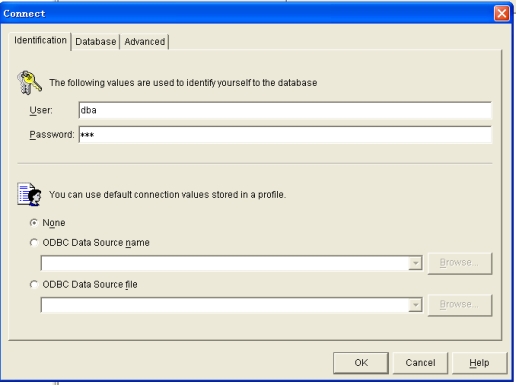517x386 pixels.
Task: Click the Cancel button
Action: [420, 363]
